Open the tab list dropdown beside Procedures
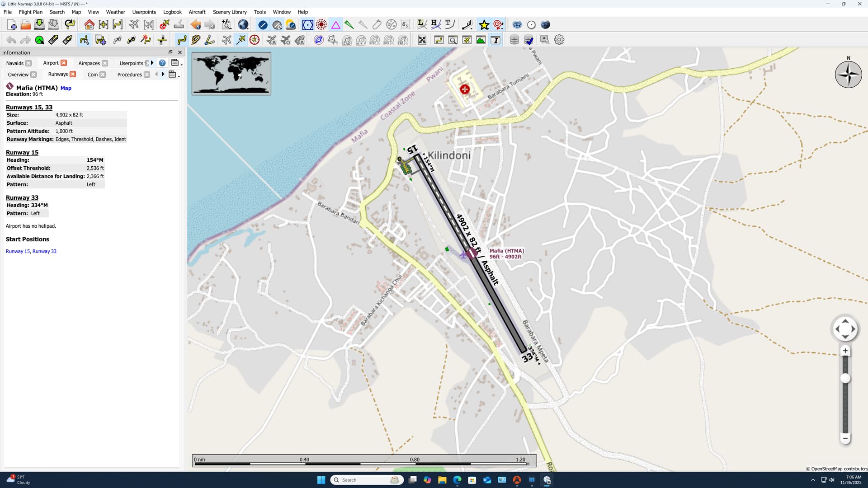Image resolution: width=868 pixels, height=488 pixels. [174, 75]
